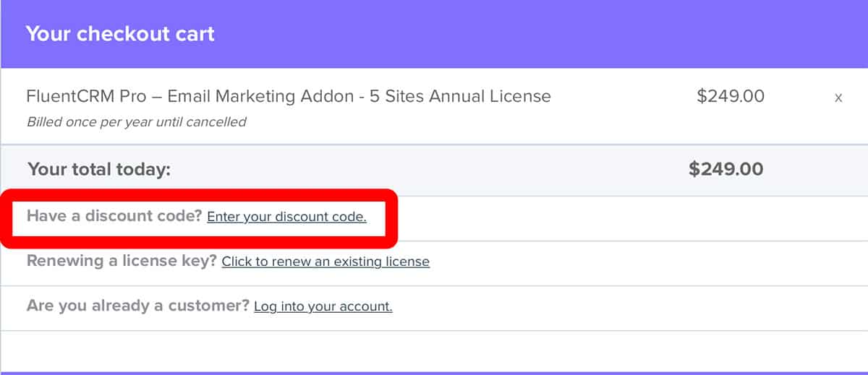
Task: Click to renew an existing license
Action: coord(325,262)
